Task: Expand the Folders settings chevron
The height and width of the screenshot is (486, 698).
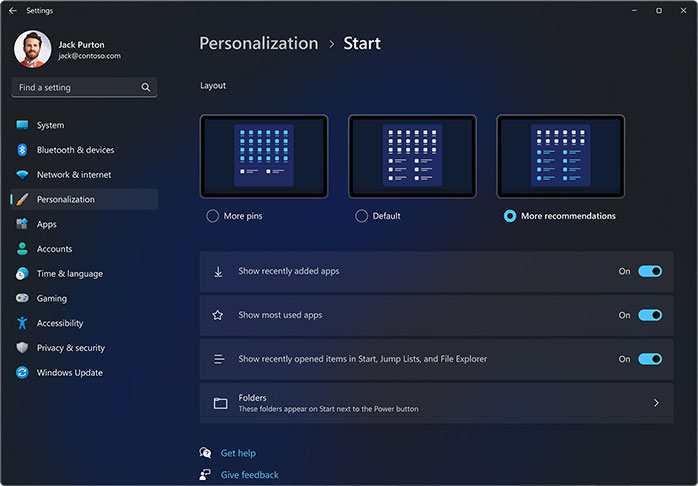Action: point(656,403)
